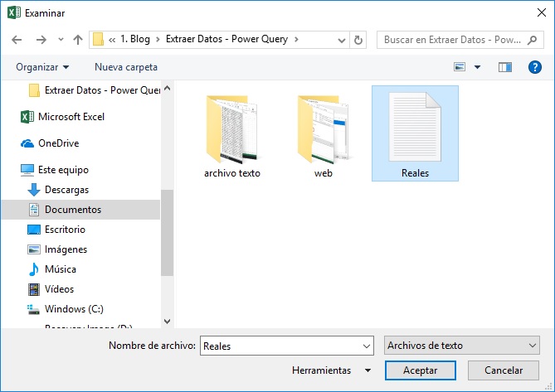Open the Organizar menu
555x392 pixels.
pyautogui.click(x=42, y=67)
